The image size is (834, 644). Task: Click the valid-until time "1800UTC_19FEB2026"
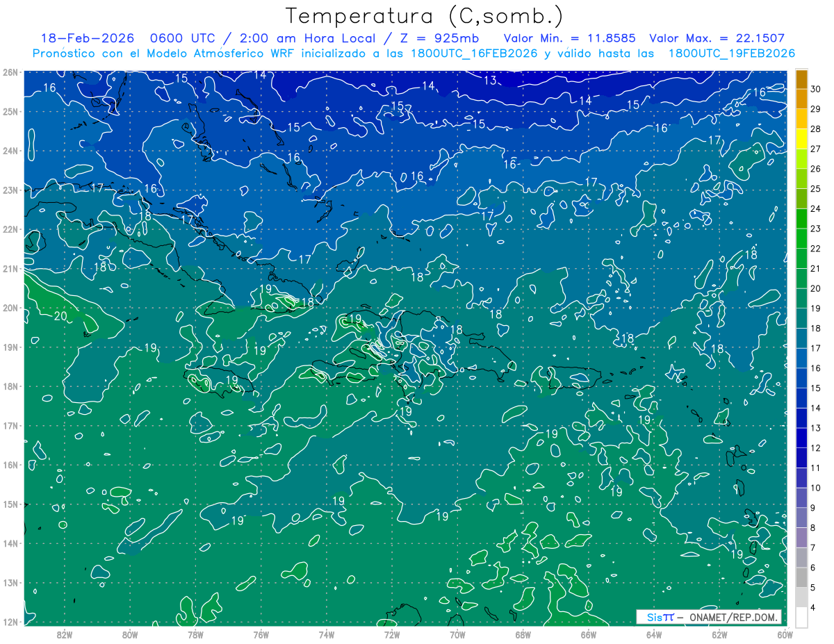731,53
